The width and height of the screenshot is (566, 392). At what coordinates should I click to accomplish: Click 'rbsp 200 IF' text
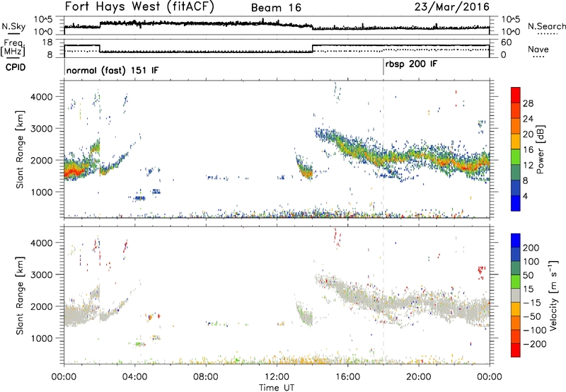(412, 64)
